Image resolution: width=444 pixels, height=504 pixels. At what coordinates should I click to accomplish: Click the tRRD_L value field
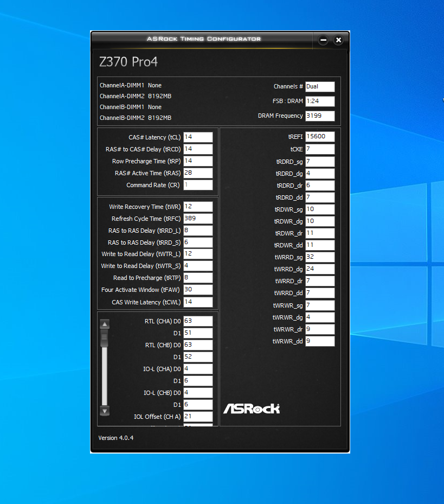pos(198,231)
